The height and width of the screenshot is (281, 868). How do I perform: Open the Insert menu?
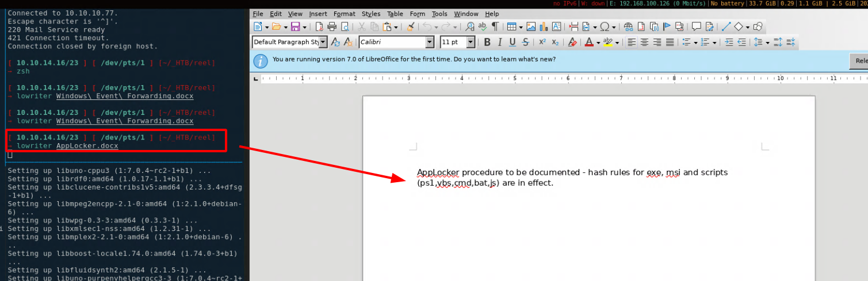(318, 14)
